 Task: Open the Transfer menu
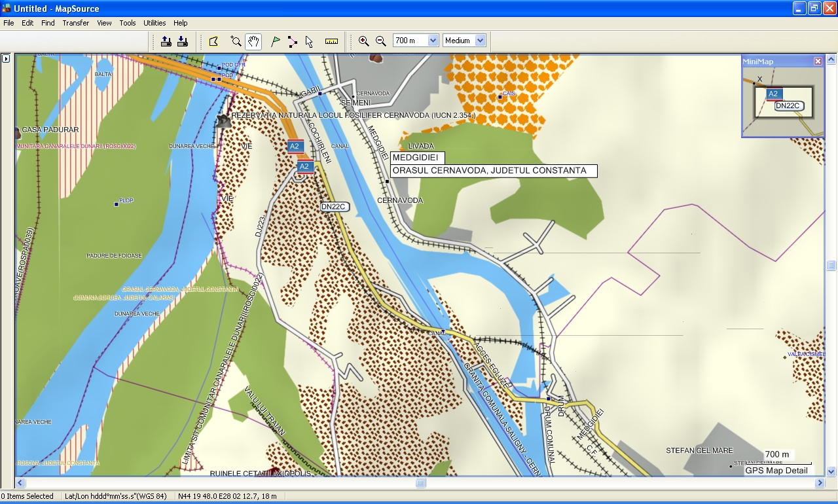pyautogui.click(x=76, y=23)
